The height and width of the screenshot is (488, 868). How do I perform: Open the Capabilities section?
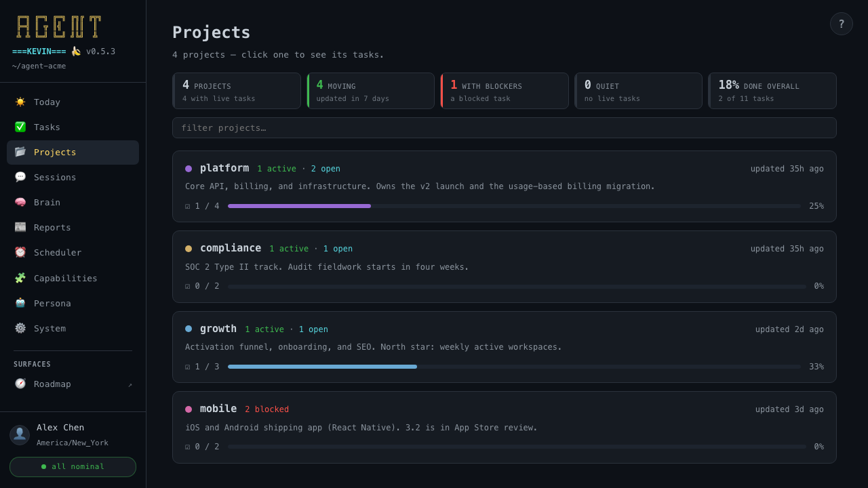(x=73, y=278)
